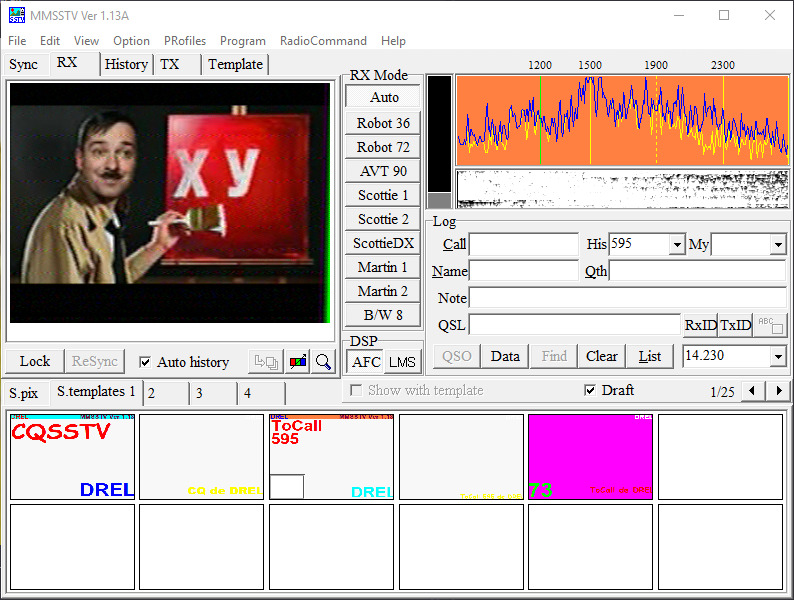Select the CQSSTV template thumbnail
794x600 pixels.
[72, 457]
